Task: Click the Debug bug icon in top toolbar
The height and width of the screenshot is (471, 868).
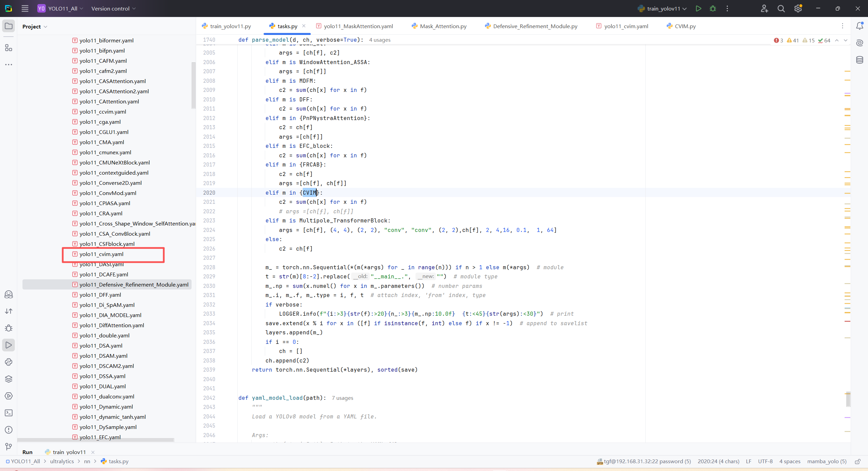Action: (x=713, y=8)
